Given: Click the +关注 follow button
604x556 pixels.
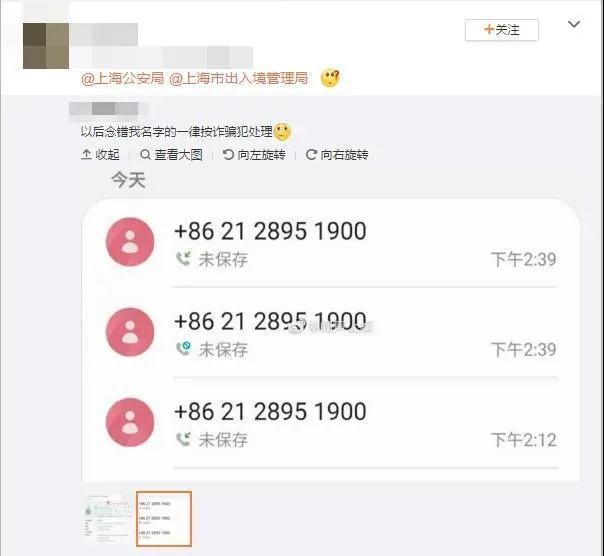Looking at the screenshot, I should pos(502,30).
